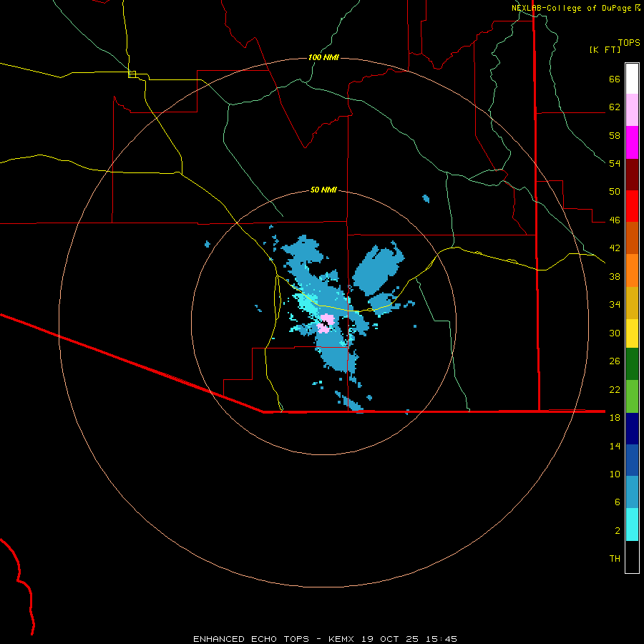Click the navy 14 kft legend swatch

(x=632, y=429)
